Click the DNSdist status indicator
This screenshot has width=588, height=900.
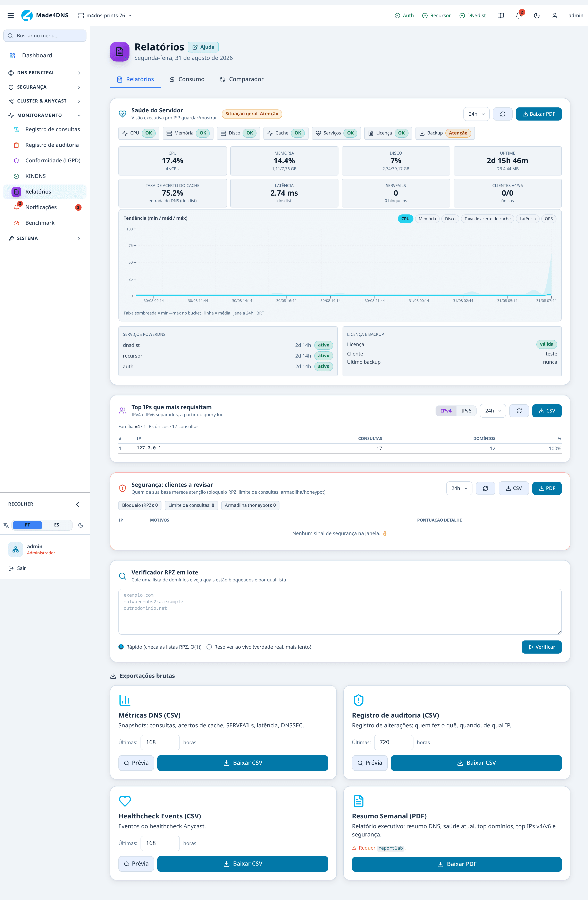472,16
